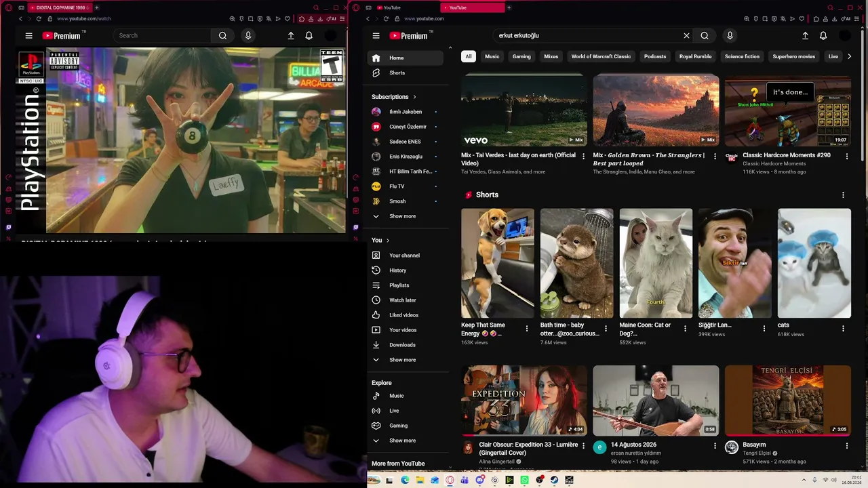The height and width of the screenshot is (488, 868).
Task: Expand Show more under the You section
Action: click(x=406, y=360)
